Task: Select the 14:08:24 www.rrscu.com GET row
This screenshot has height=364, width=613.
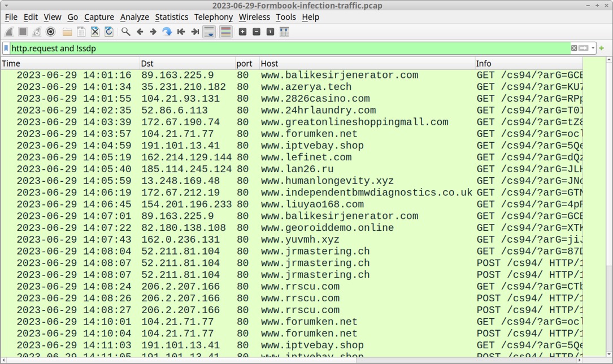Action: tap(292, 286)
